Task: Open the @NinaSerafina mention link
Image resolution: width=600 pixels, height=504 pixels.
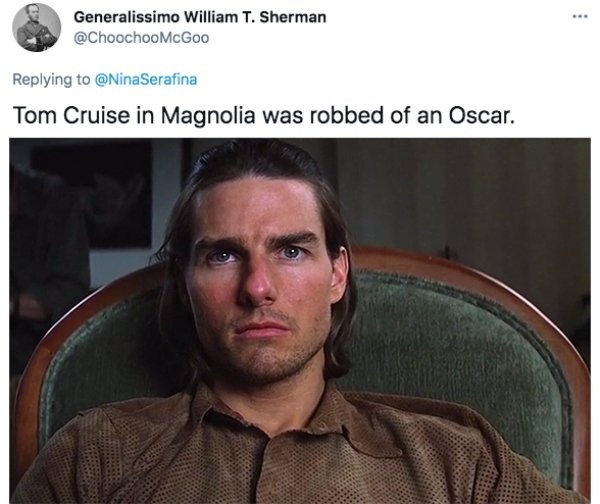Action: pos(145,79)
